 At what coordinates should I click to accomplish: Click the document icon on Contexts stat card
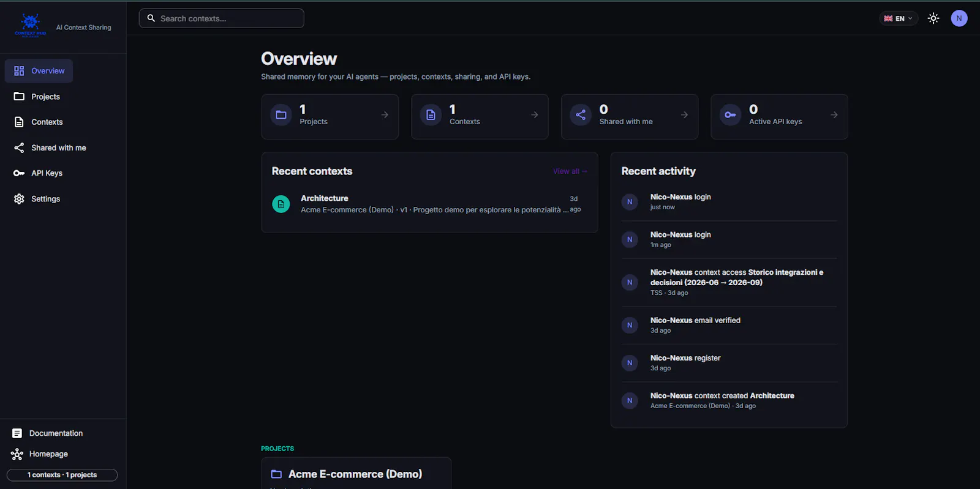[x=431, y=115]
